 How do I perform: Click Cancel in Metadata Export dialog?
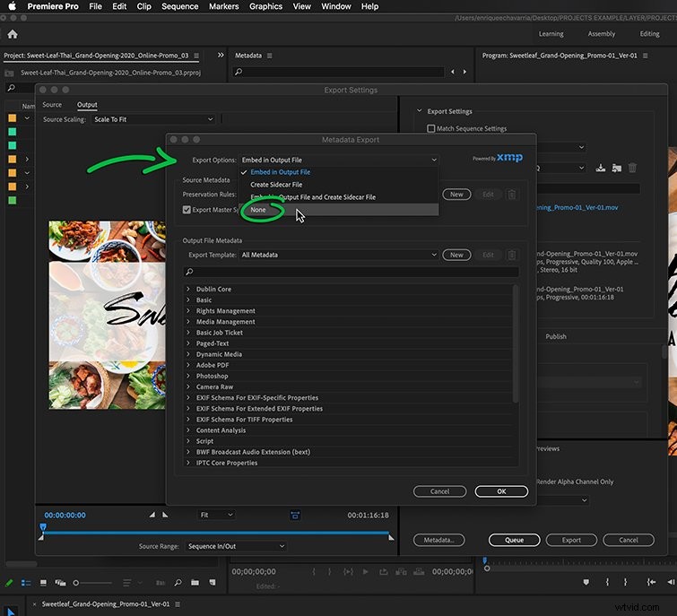pos(439,491)
